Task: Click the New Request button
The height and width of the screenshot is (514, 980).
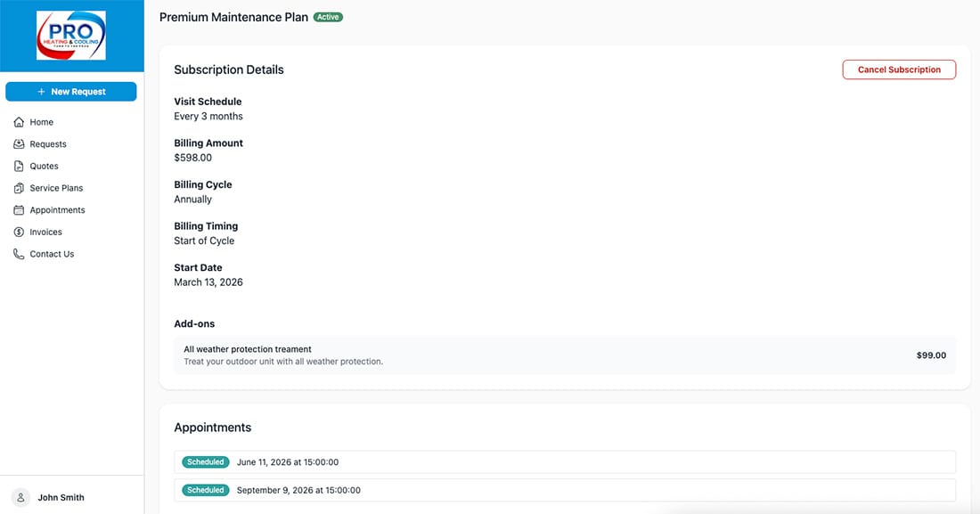Action: click(71, 91)
